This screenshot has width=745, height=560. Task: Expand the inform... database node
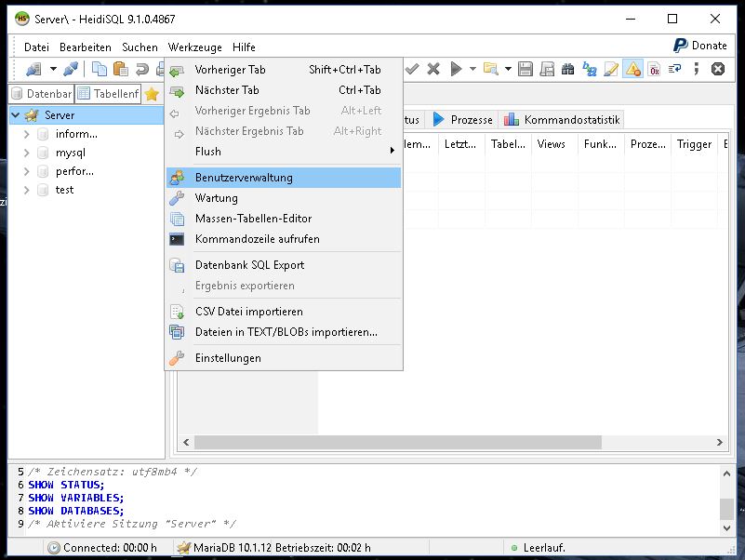[27, 135]
